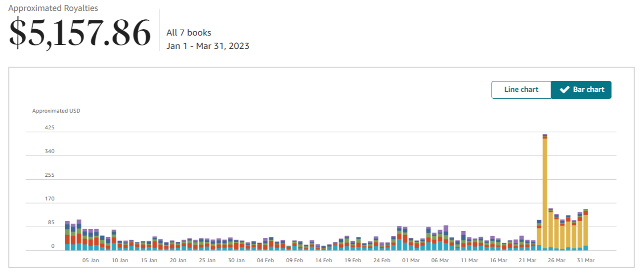
Task: Click the 05 Jan axis label
Action: (x=91, y=260)
